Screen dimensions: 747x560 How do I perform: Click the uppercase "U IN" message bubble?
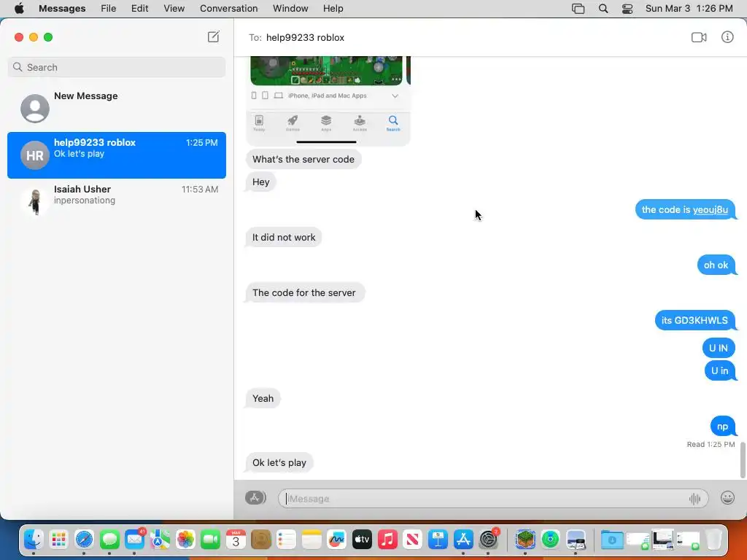(x=719, y=348)
